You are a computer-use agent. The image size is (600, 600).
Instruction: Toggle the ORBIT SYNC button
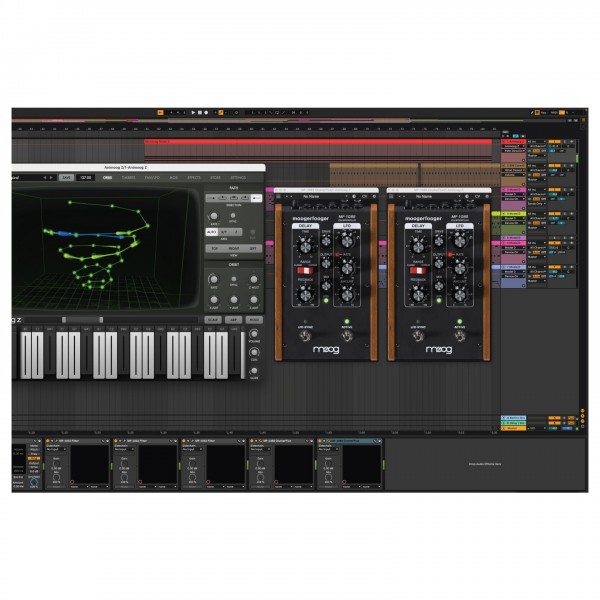click(234, 279)
